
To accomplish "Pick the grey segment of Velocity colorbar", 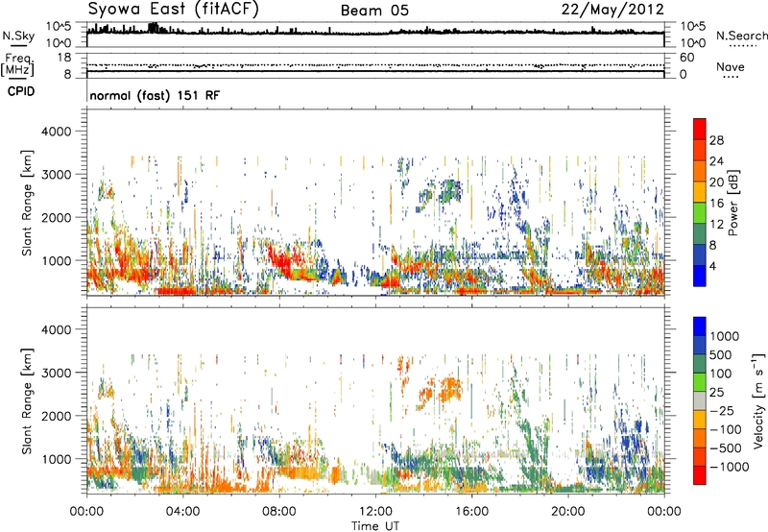I will coord(700,401).
